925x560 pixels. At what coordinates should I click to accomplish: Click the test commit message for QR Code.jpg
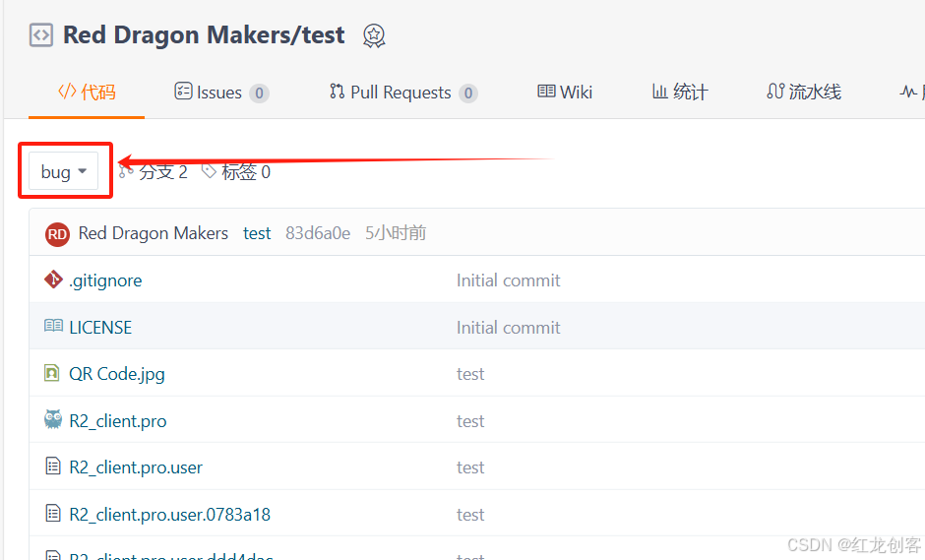(470, 374)
